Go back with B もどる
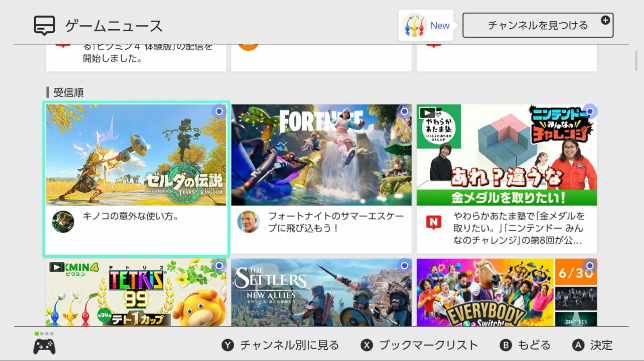Viewport: 644px width, 361px height. [525, 345]
